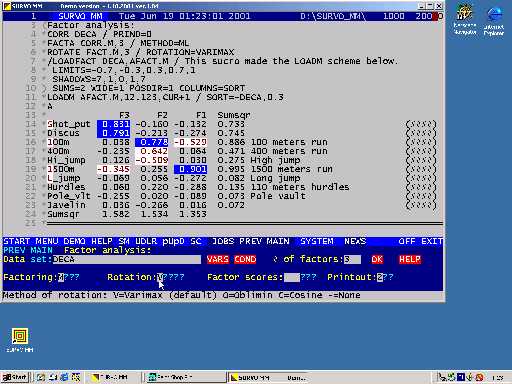This screenshot has width=512, height=384.
Task: Confirm with the red OK button
Action: 377,259
